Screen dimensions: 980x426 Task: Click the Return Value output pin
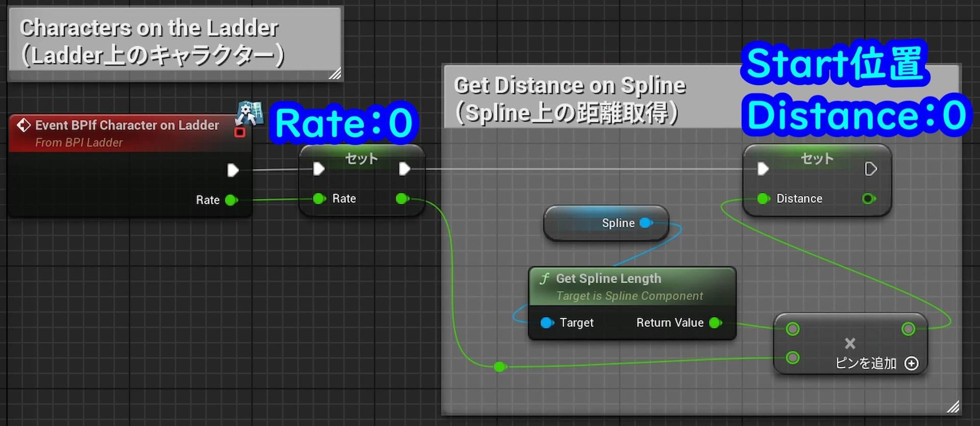tap(716, 322)
